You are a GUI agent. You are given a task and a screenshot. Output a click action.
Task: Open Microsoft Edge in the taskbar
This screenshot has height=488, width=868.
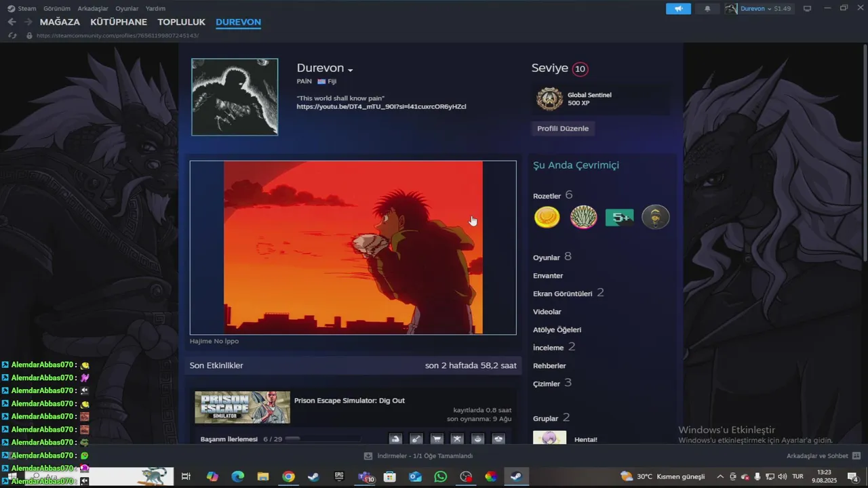237,476
